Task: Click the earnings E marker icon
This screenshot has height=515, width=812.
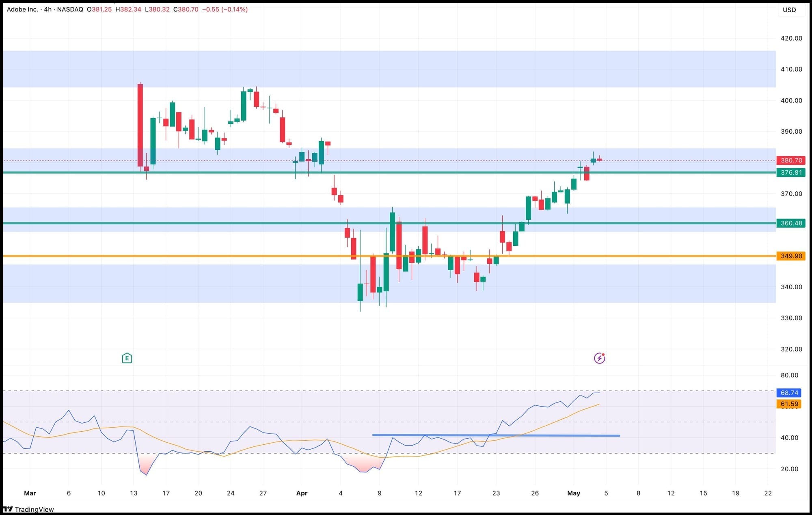Action: (127, 358)
